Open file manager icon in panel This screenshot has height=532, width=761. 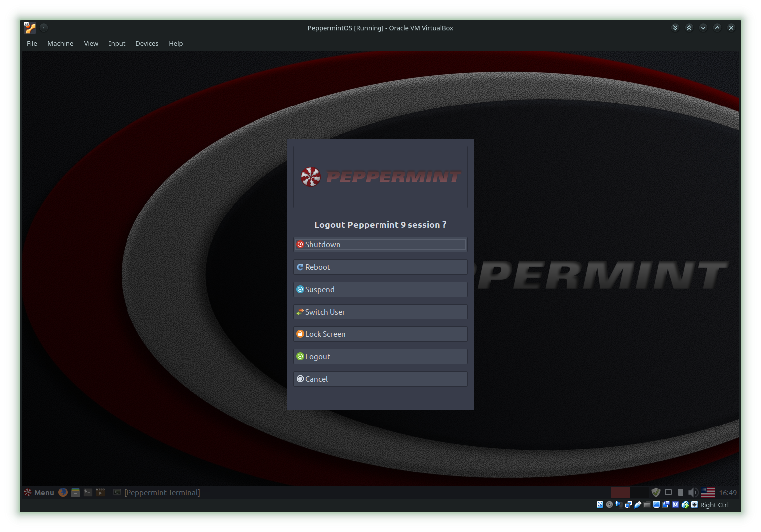click(76, 492)
